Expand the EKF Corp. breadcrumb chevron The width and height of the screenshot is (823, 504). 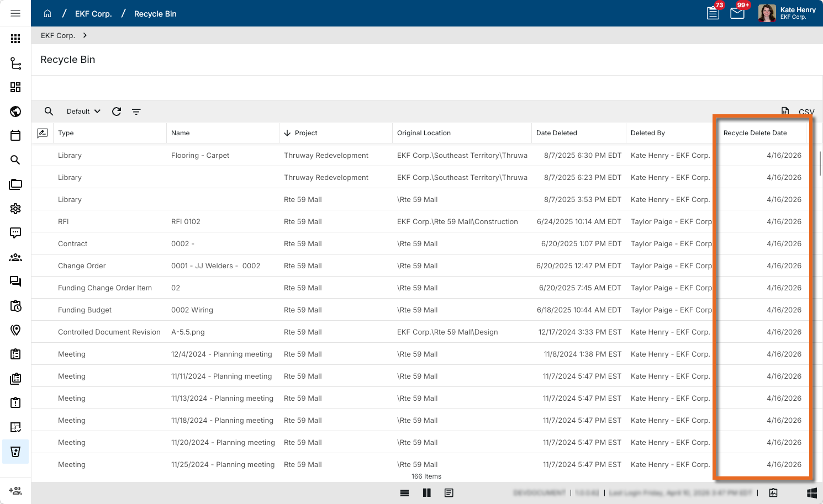click(85, 35)
